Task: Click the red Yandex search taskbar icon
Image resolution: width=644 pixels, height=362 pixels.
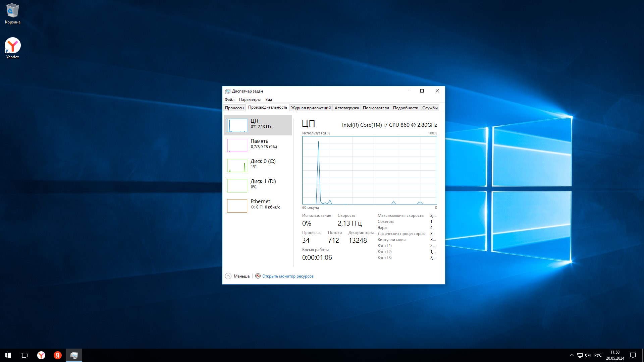Action: point(57,355)
